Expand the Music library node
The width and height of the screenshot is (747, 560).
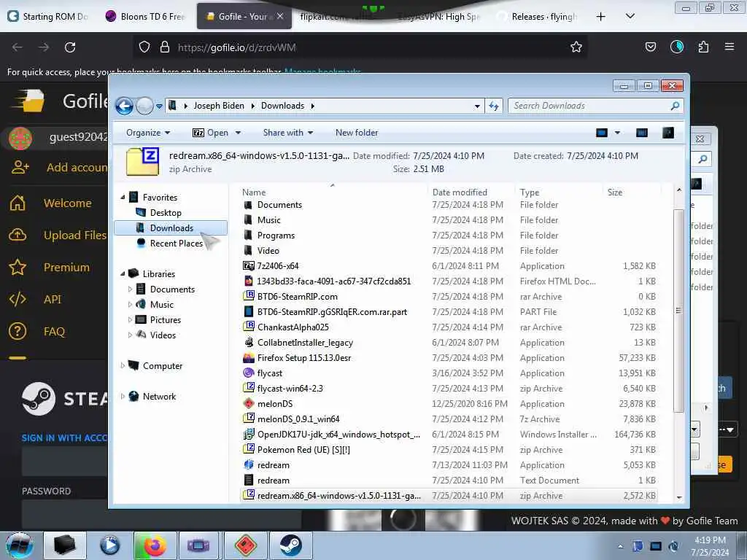(130, 304)
